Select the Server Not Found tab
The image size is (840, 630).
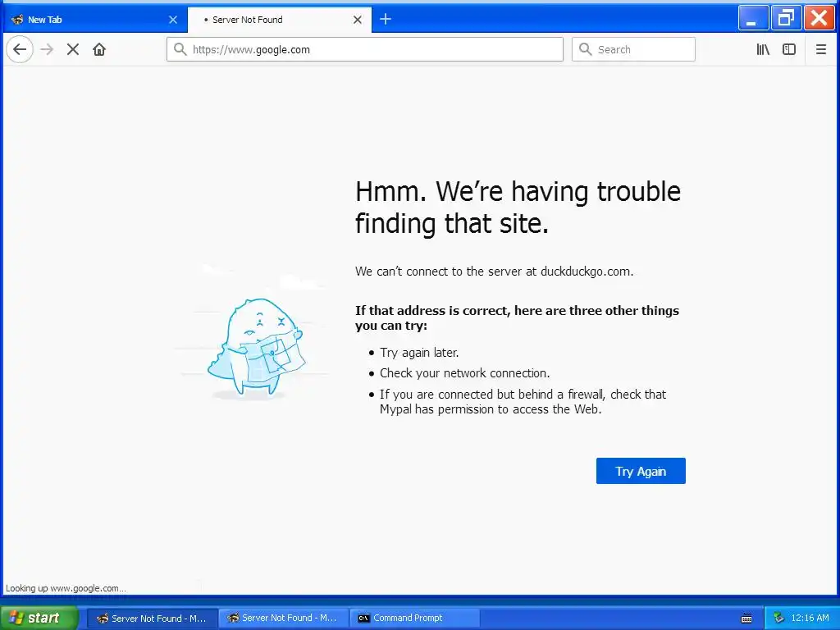coord(280,20)
